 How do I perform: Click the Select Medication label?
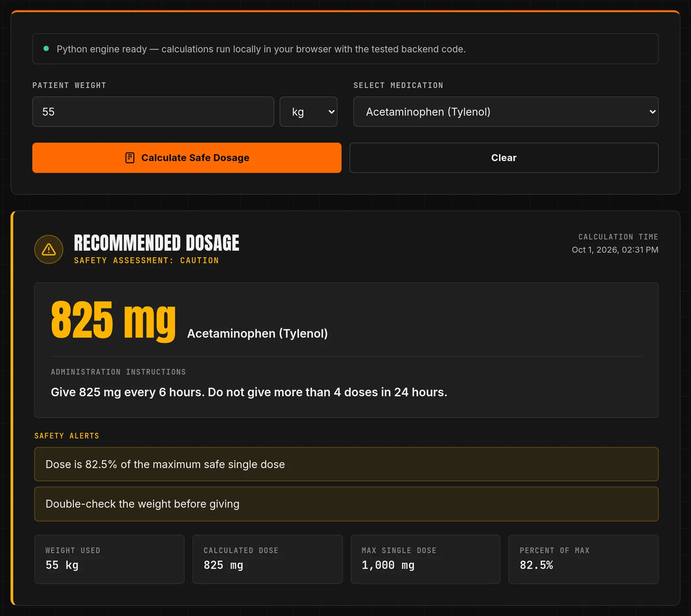(x=398, y=85)
